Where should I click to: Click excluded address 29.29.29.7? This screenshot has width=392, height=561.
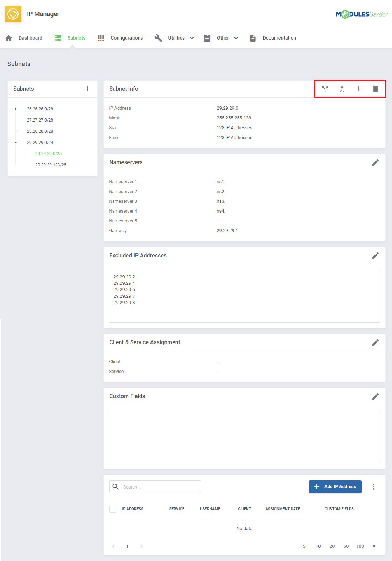click(124, 296)
